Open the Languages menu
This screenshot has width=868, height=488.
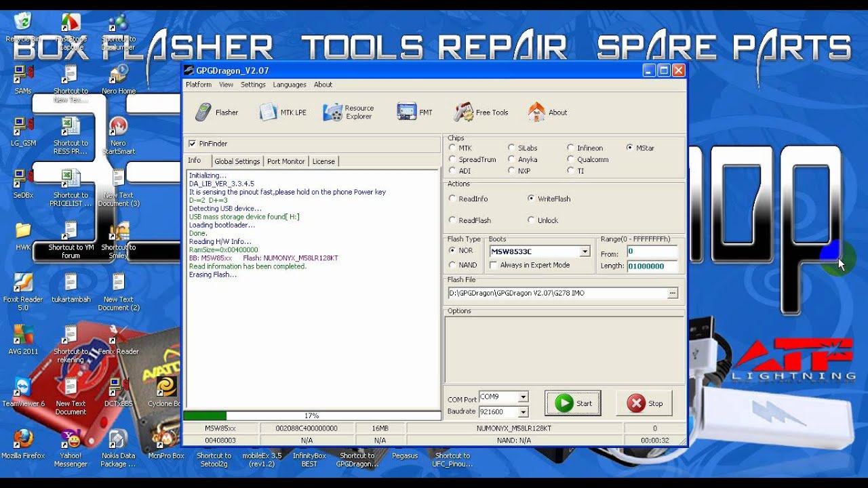point(290,85)
